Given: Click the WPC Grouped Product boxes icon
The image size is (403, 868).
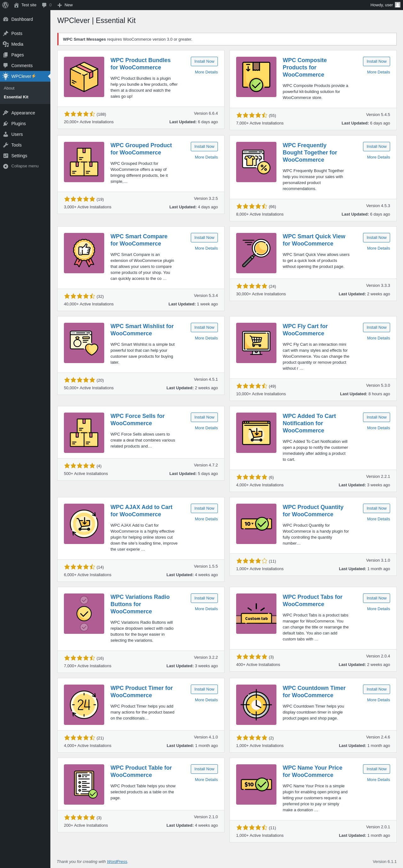Looking at the screenshot, I should pyautogui.click(x=84, y=162).
